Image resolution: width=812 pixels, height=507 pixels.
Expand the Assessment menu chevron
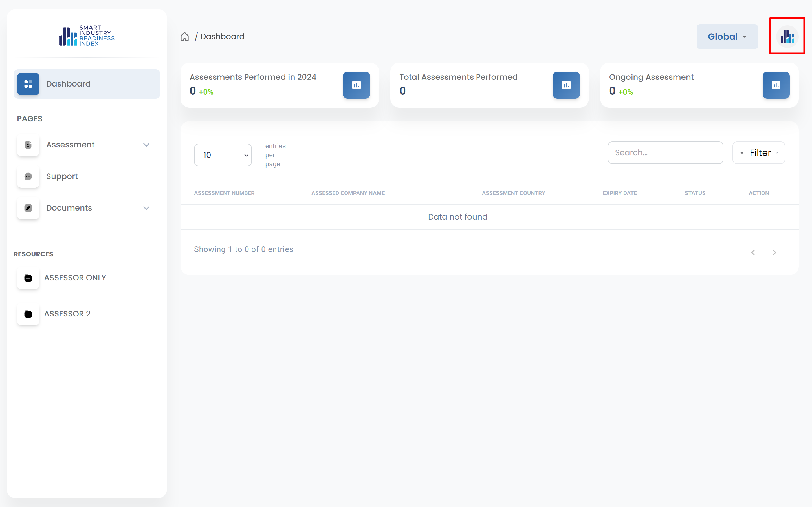coord(146,145)
